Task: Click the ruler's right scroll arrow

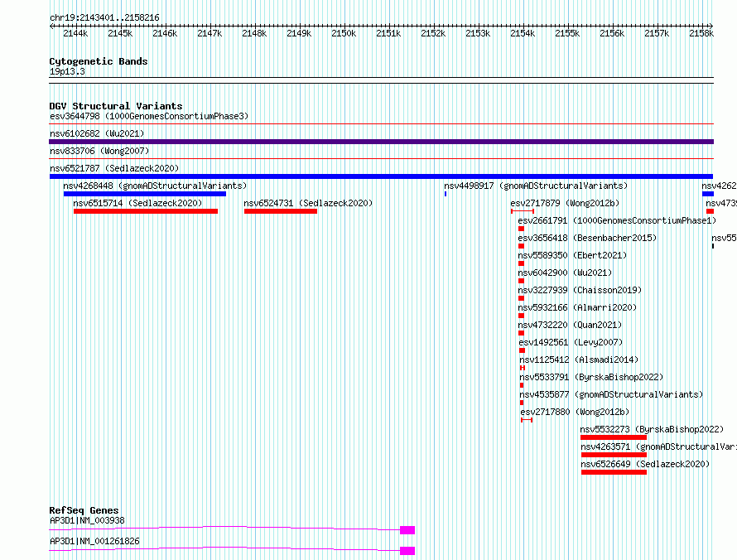Action: pyautogui.click(x=711, y=27)
